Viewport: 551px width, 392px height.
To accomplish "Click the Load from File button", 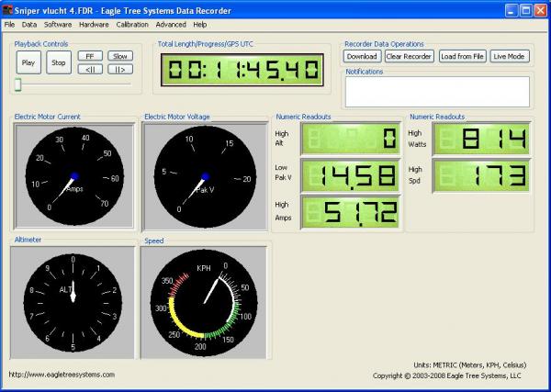I will (463, 57).
